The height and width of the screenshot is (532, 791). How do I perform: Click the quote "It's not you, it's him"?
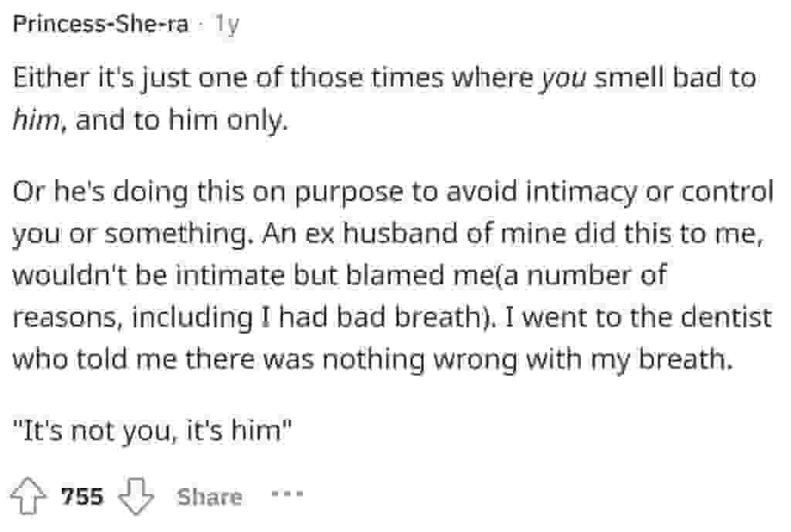[x=154, y=430]
